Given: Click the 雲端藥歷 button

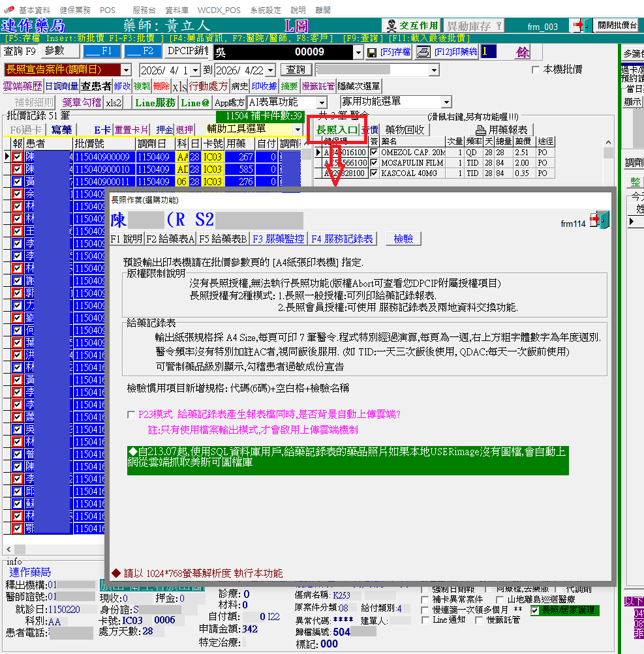Looking at the screenshot, I should point(23,86).
